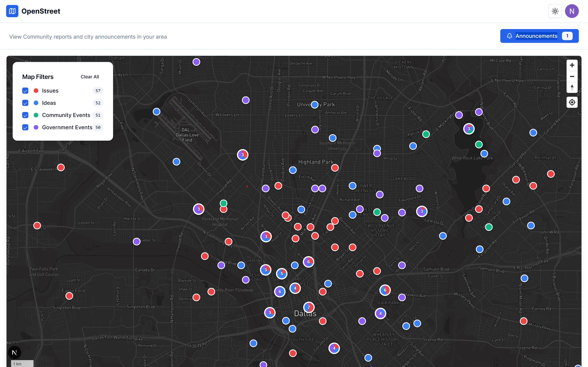
Task: Click the OpenStreet map logo icon
Action: click(x=12, y=11)
